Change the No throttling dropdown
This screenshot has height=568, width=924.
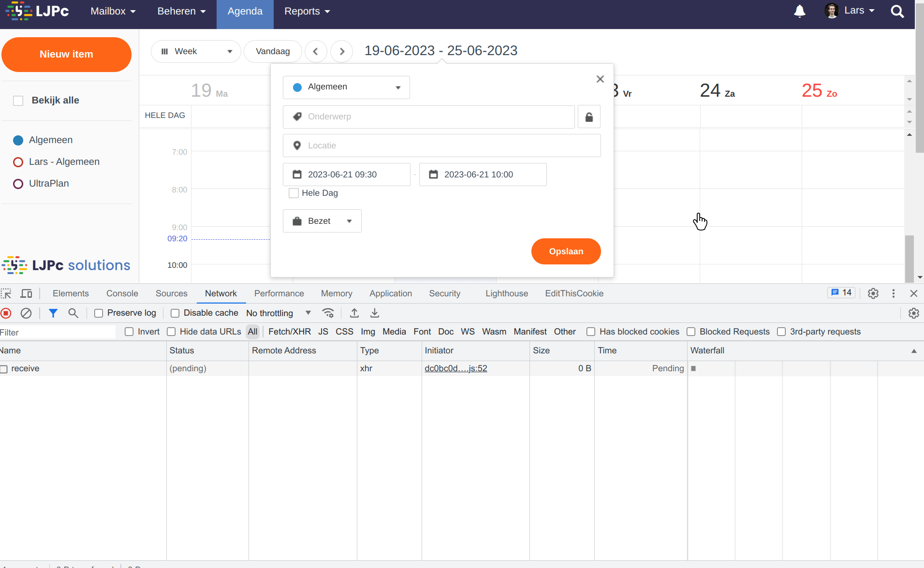(x=278, y=313)
